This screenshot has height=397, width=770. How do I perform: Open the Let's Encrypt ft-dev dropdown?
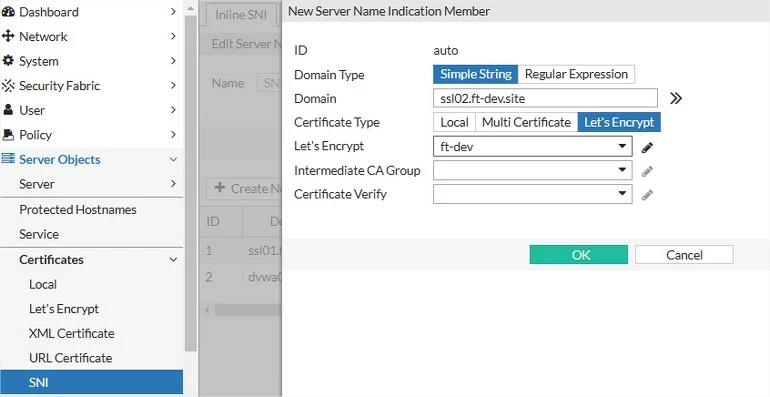click(532, 146)
